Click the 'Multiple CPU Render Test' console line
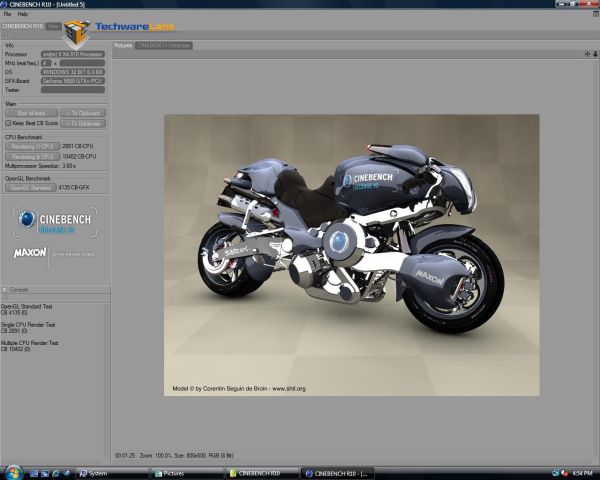This screenshot has height=480, width=600. point(29,343)
